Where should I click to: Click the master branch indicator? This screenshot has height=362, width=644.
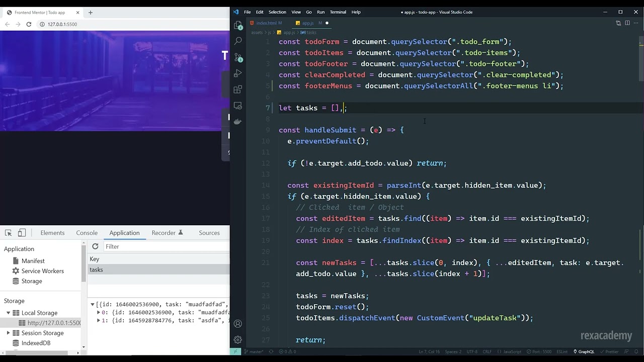click(x=254, y=352)
